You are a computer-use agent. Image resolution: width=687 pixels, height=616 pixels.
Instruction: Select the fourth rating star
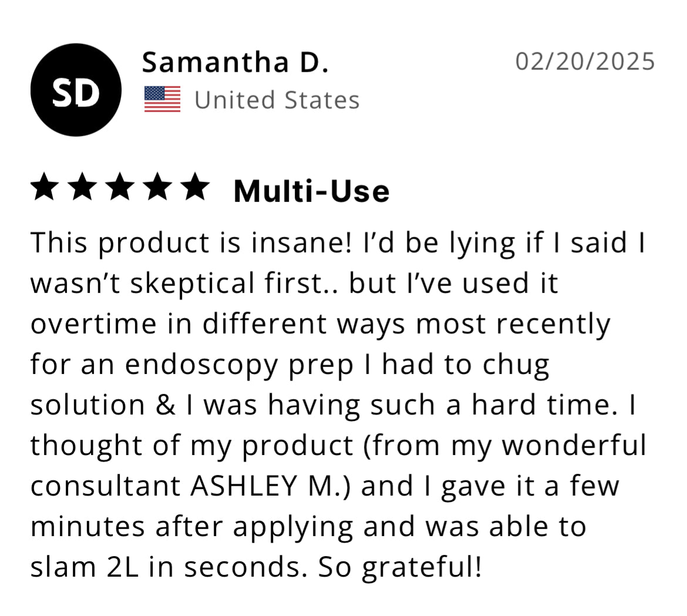(158, 188)
